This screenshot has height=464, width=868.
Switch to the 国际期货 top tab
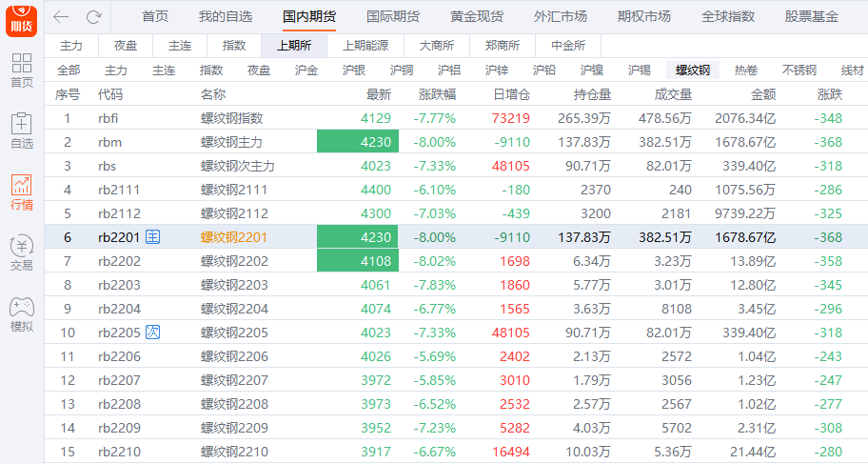[393, 17]
